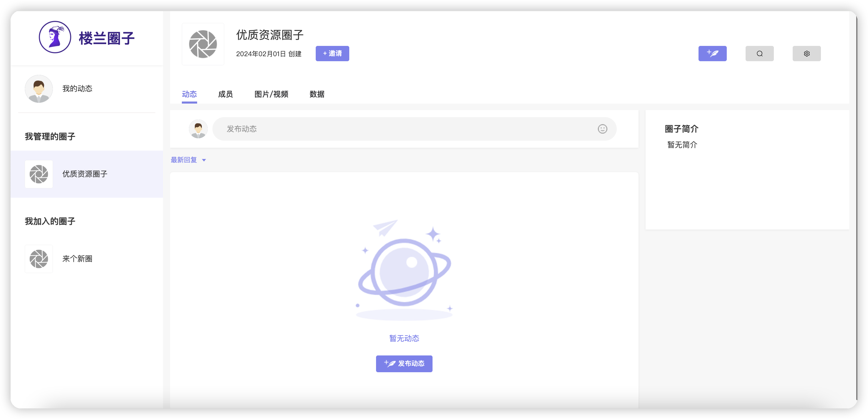Click the 我管理的圈子 section heading
This screenshot has width=868, height=419.
click(x=50, y=137)
